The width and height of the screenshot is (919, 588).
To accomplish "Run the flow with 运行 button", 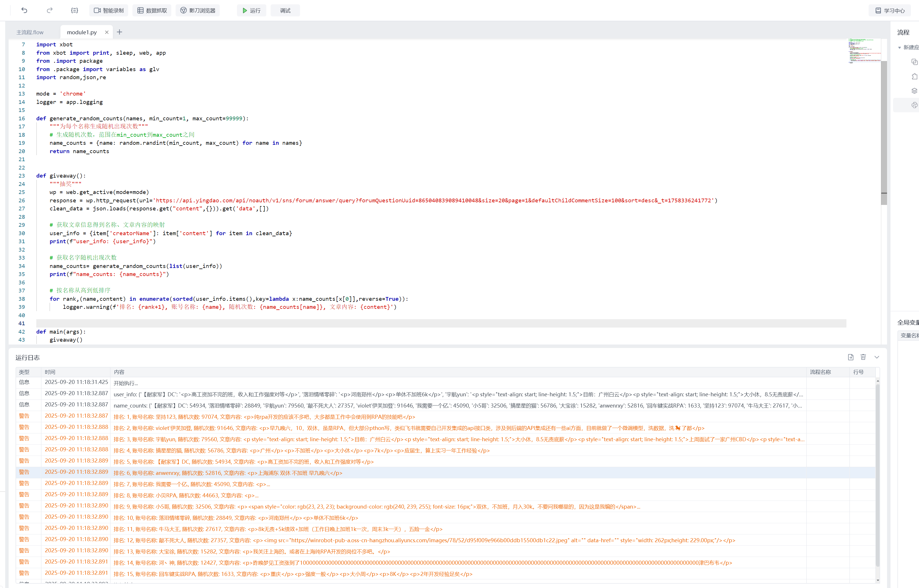I will tap(252, 10).
